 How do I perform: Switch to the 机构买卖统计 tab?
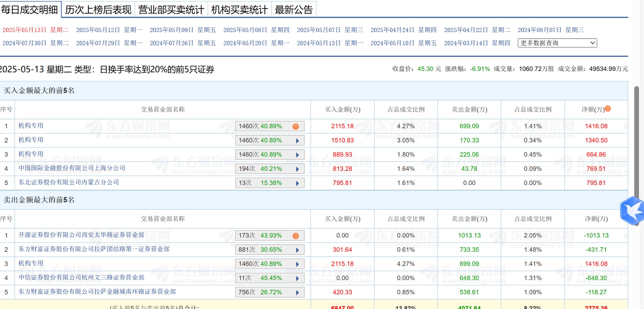(x=239, y=9)
